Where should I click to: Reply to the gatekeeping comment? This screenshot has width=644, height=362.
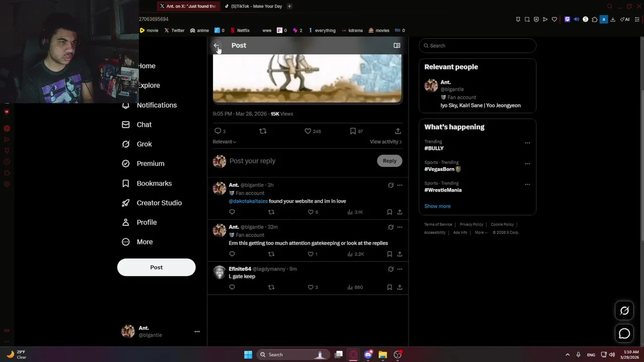point(232,254)
